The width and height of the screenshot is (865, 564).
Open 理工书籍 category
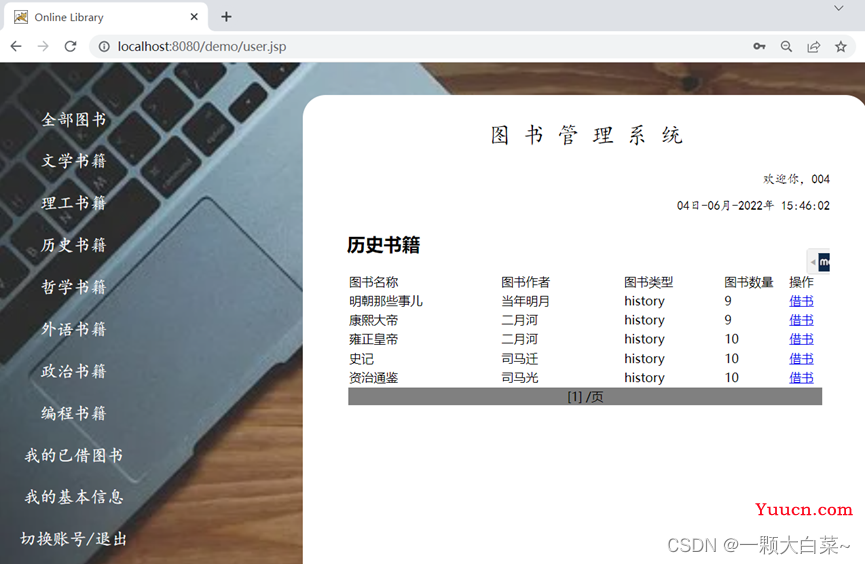click(73, 203)
